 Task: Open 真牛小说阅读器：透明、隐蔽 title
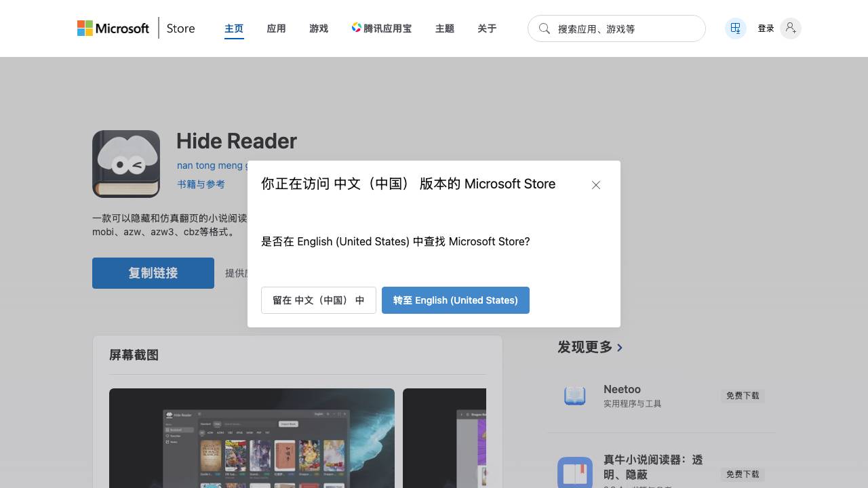pyautogui.click(x=653, y=467)
